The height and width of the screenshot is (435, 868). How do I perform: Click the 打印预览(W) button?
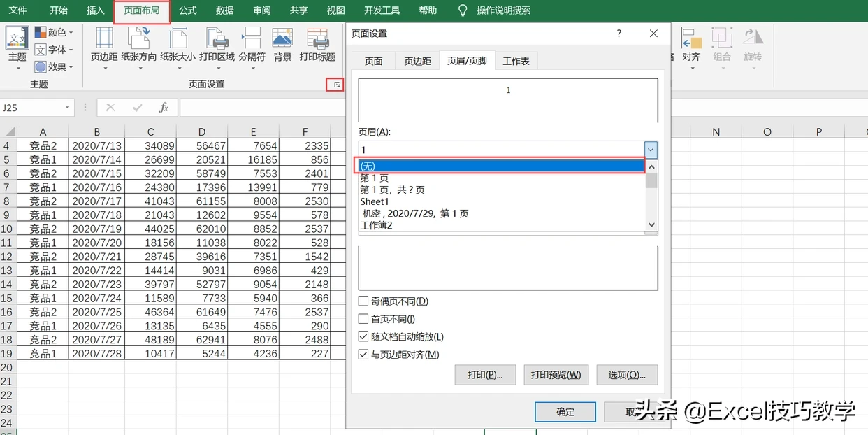coord(556,375)
